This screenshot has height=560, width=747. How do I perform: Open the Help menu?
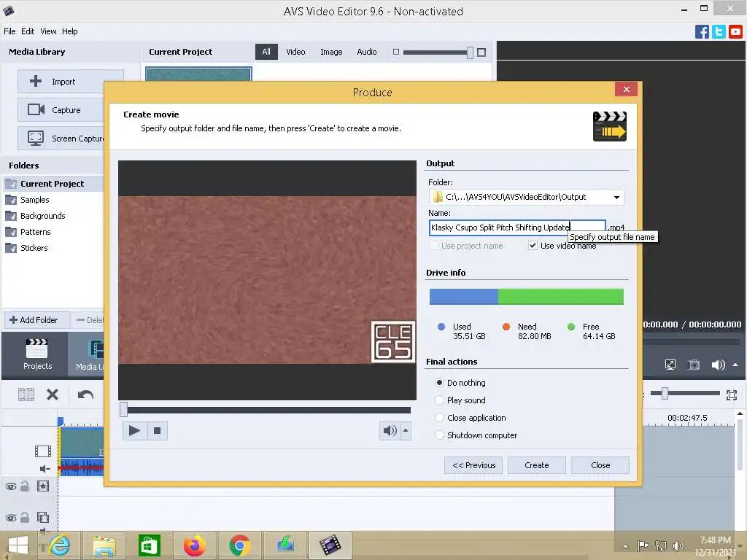69,31
